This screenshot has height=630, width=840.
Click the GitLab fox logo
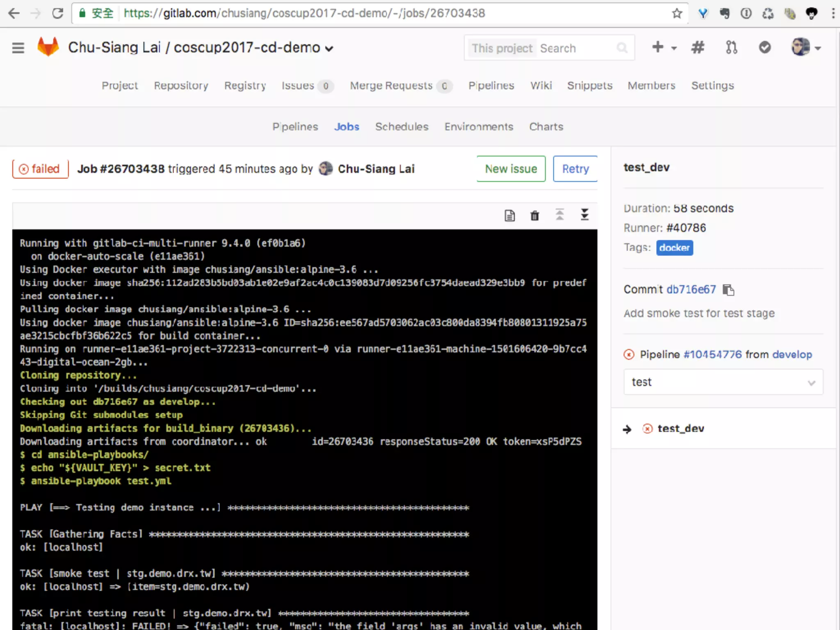tap(48, 47)
